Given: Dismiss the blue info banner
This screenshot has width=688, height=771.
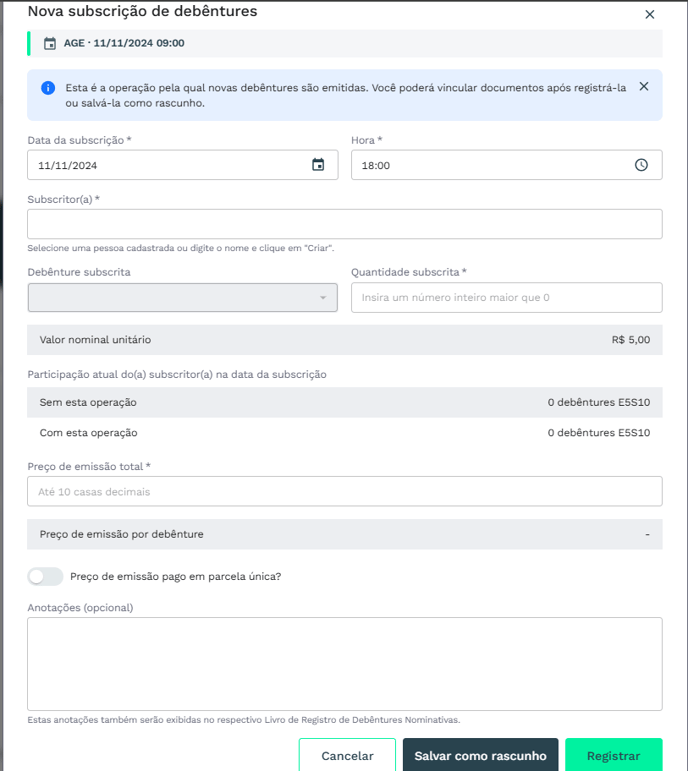Looking at the screenshot, I should point(643,86).
